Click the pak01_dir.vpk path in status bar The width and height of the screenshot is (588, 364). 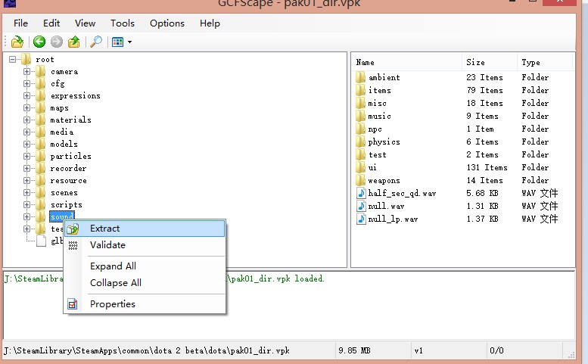147,350
